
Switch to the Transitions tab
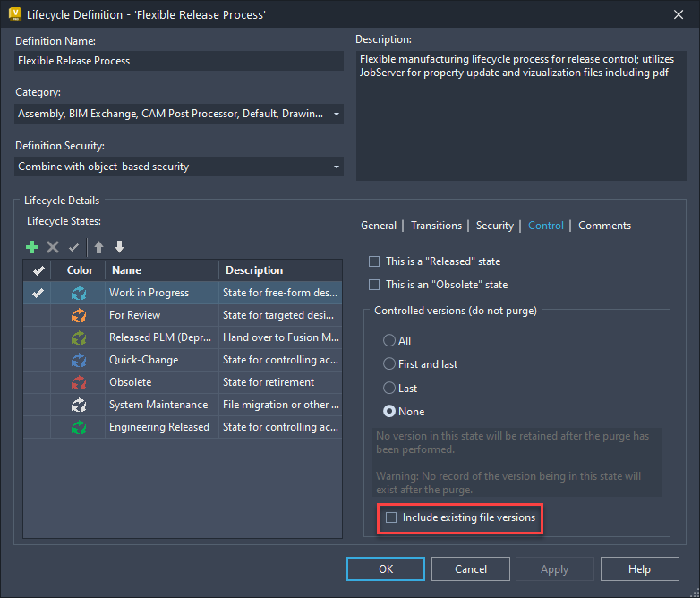436,226
